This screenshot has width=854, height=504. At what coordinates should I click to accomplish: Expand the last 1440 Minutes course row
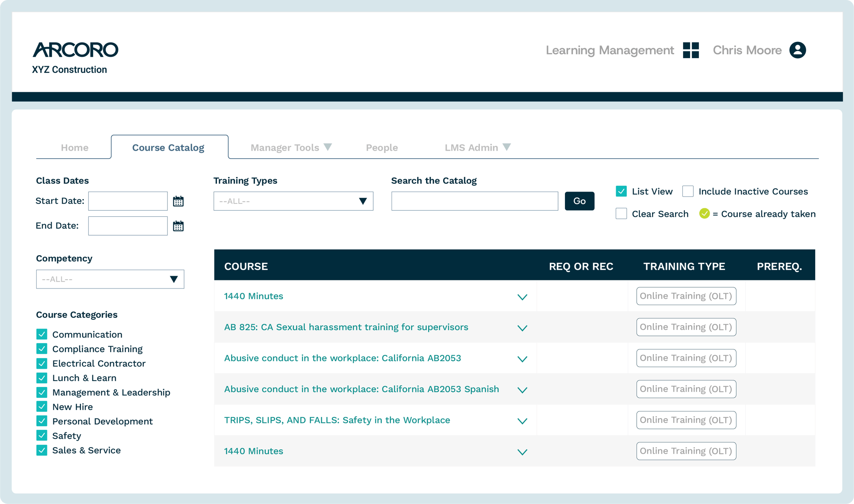[522, 452]
